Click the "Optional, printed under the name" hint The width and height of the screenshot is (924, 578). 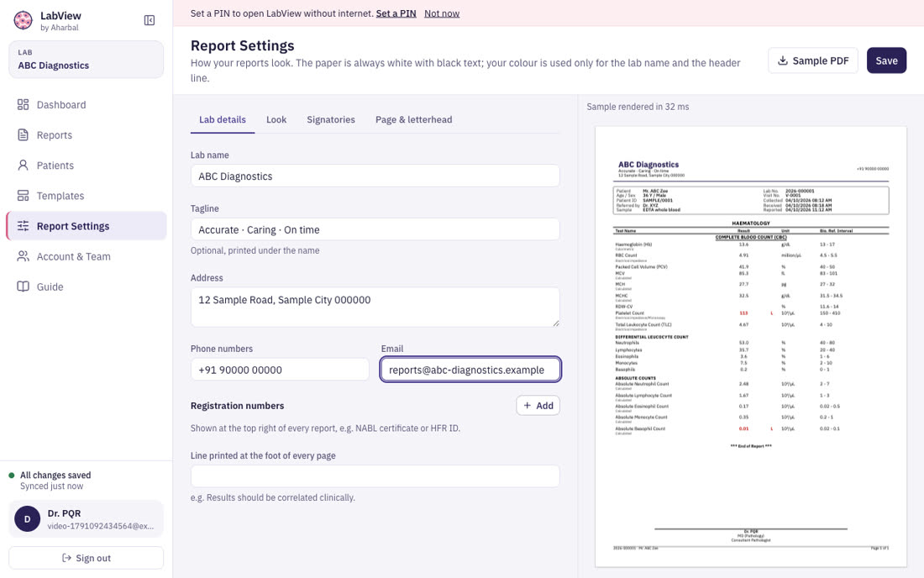(255, 250)
